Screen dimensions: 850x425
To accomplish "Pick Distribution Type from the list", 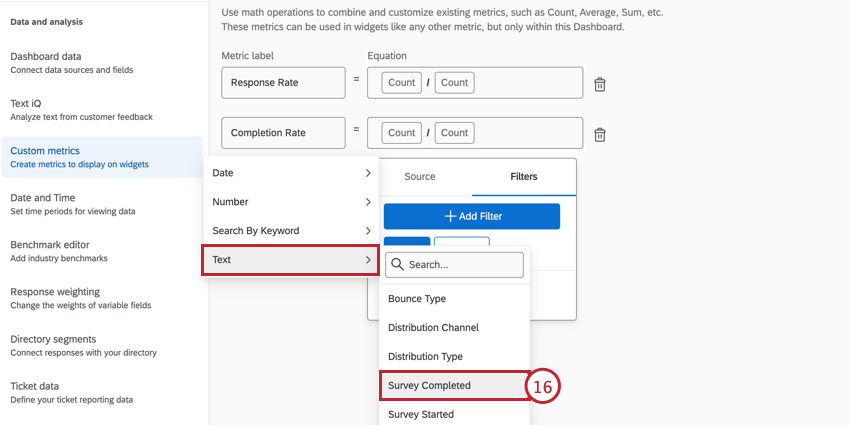I will [454, 357].
